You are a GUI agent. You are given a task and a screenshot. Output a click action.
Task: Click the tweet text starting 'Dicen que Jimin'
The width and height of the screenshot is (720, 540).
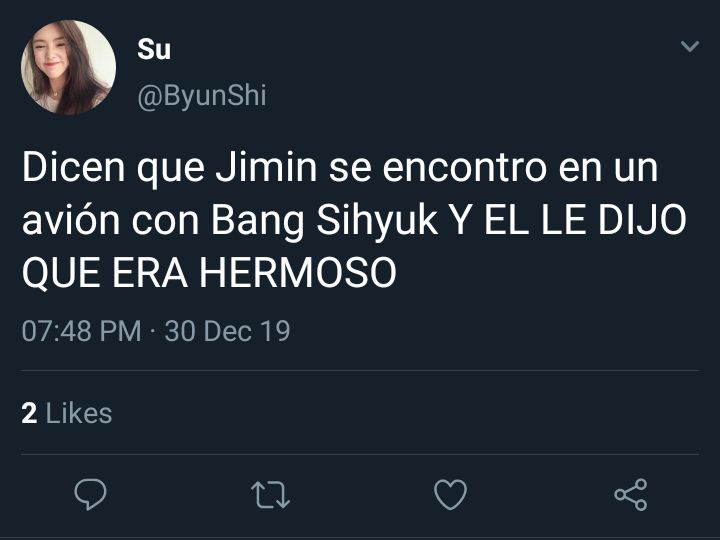(x=354, y=220)
